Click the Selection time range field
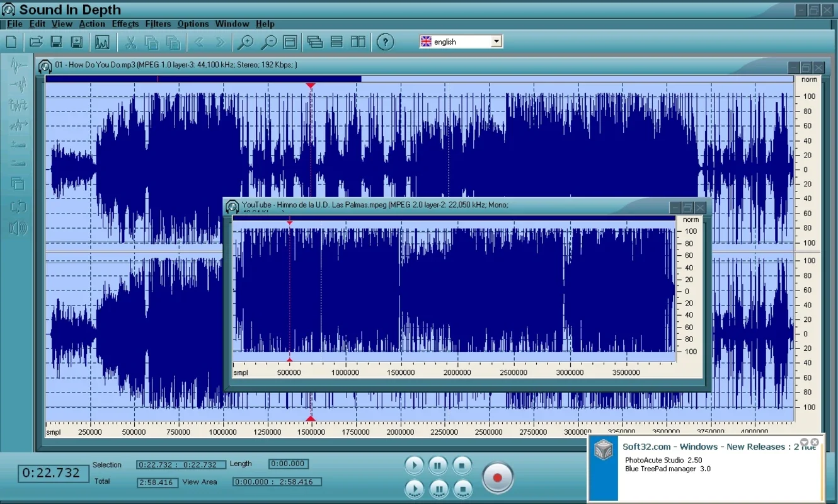 [x=181, y=465]
